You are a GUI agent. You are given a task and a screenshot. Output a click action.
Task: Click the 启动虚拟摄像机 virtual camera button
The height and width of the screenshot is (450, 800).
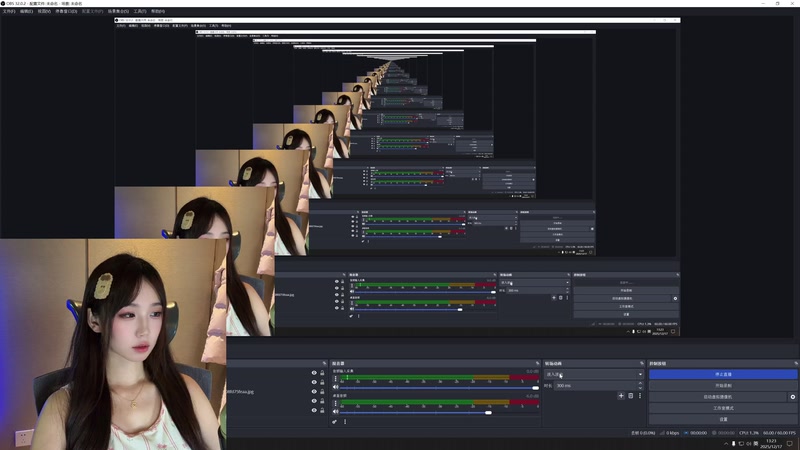(x=718, y=396)
